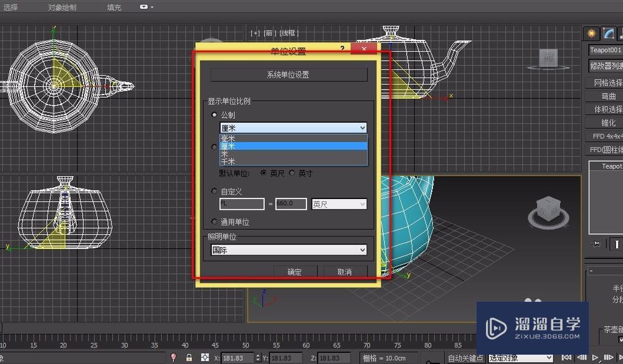Open the Create command panel tab
This screenshot has width=623, height=364.
[x=592, y=34]
